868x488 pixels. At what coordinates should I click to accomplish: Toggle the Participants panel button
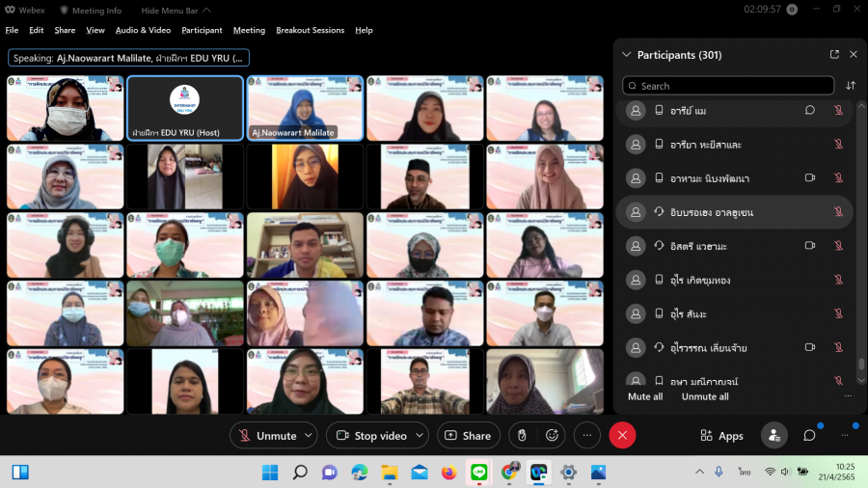coord(773,436)
